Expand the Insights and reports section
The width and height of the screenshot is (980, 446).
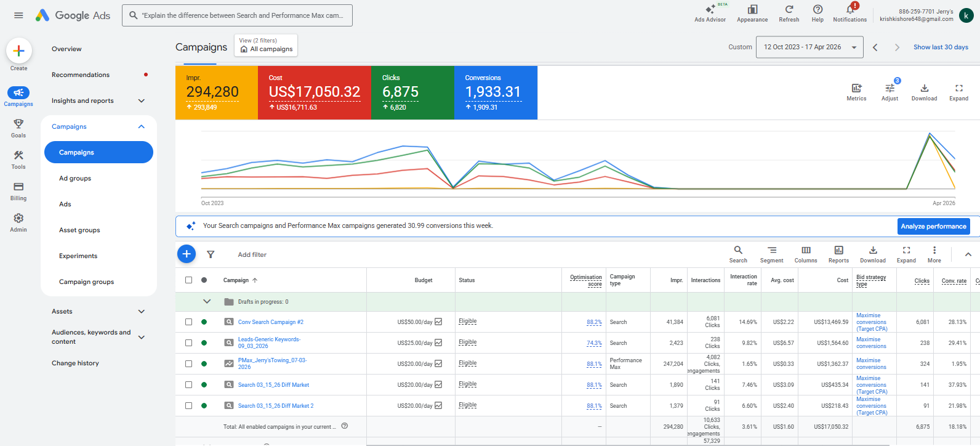point(141,101)
